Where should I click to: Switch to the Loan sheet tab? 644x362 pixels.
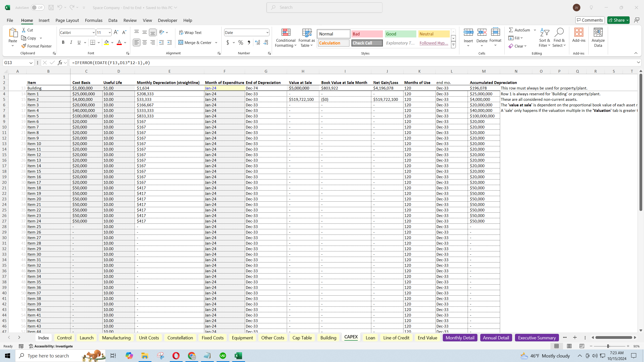(x=370, y=338)
